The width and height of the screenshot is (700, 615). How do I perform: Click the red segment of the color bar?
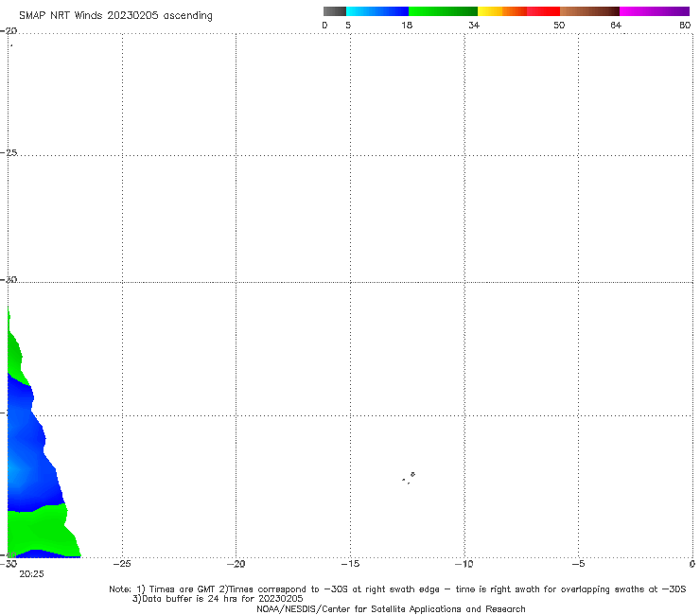click(543, 11)
